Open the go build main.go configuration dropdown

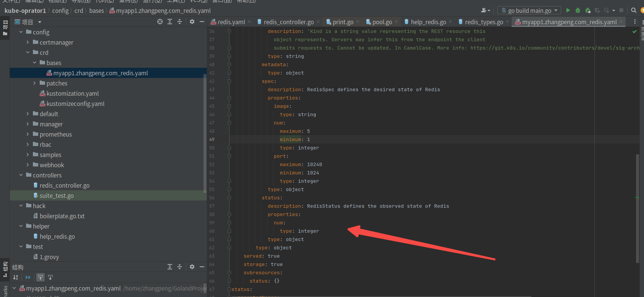(x=529, y=11)
